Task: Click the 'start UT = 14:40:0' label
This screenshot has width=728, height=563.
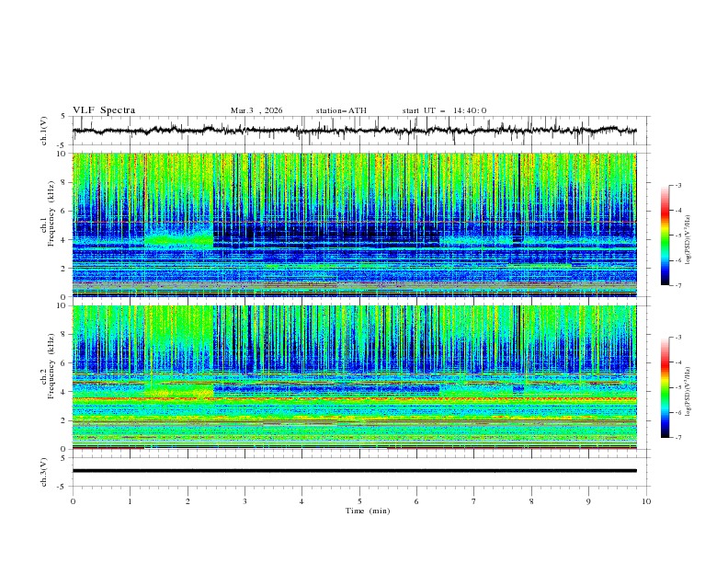Action: (x=444, y=110)
